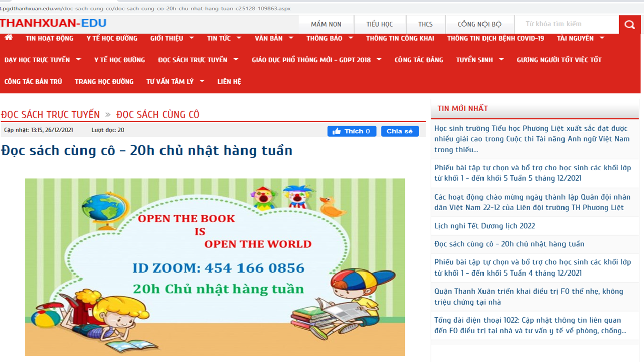Click the Lượt đọc: 20 view counter
The height and width of the screenshot is (362, 644).
click(x=108, y=130)
